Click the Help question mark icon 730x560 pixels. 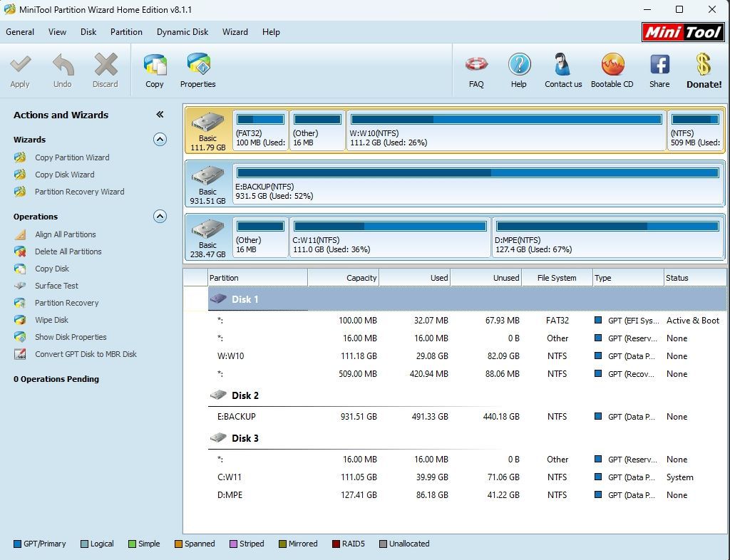(x=519, y=64)
